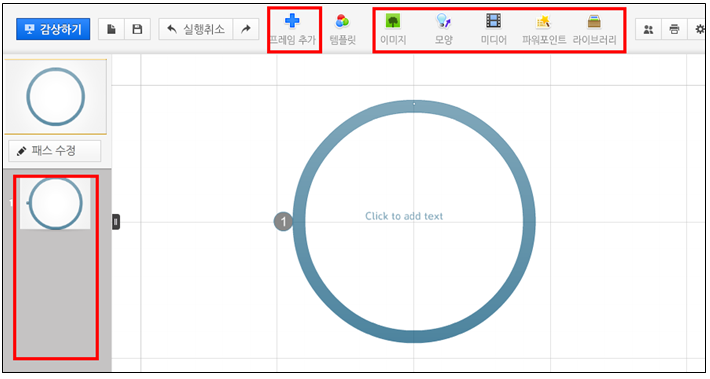This screenshot has height=379, width=710.
Task: Click the 감상하기 present button
Action: (53, 29)
